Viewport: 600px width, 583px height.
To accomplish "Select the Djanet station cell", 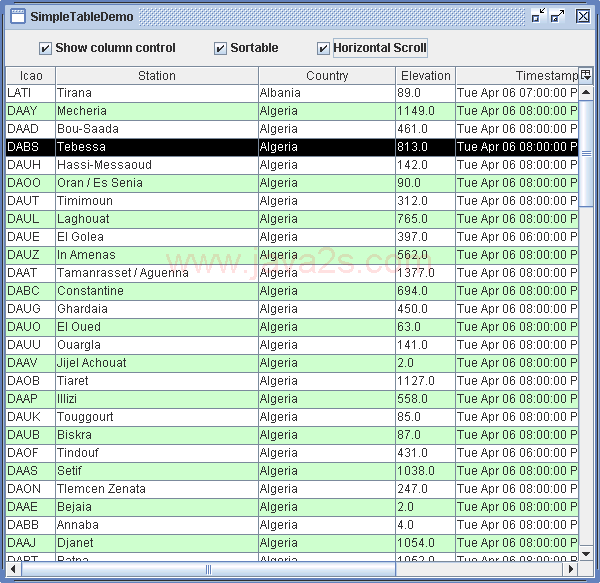I will click(x=157, y=542).
